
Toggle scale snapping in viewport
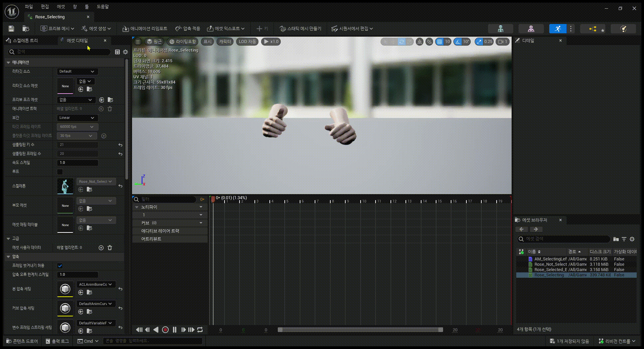[x=479, y=42]
